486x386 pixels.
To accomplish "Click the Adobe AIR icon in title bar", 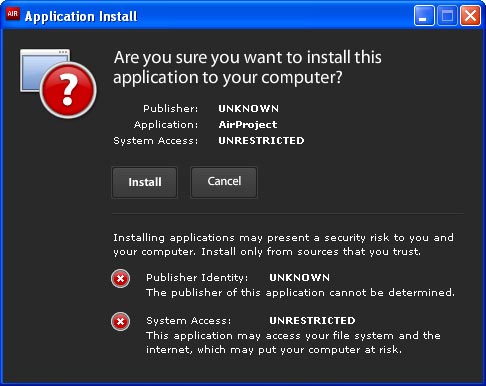I will click(13, 14).
